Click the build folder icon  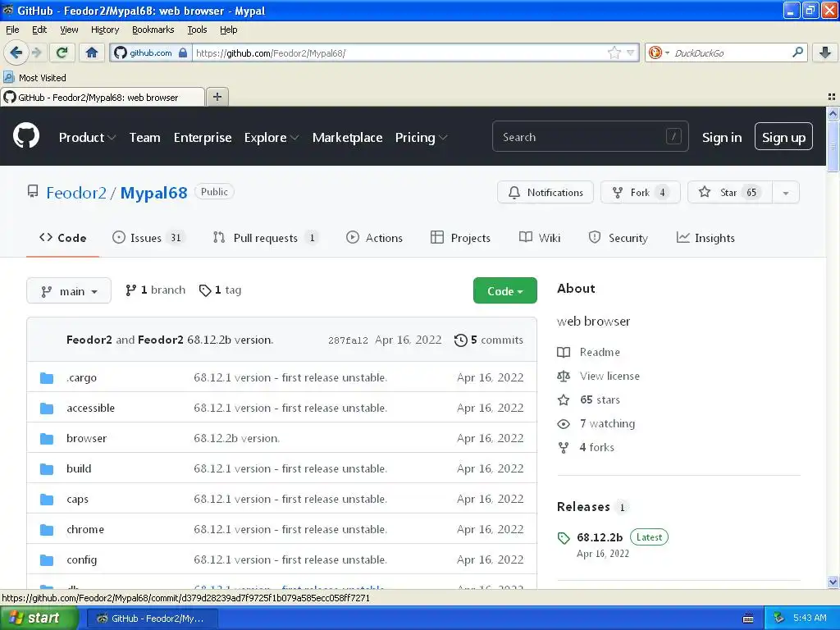tap(47, 468)
